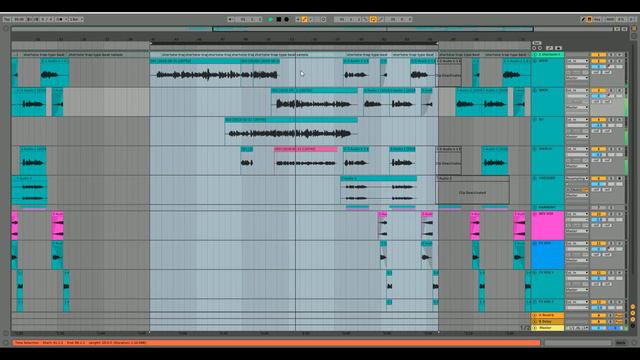Click the Set locator button
Screen dimensions: 640x360
coord(536,43)
